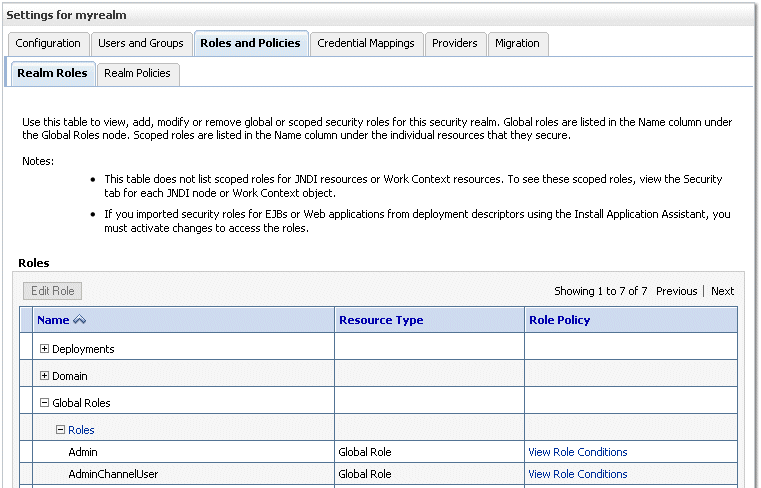Expand the Domain node
761x488 pixels.
click(x=44, y=375)
